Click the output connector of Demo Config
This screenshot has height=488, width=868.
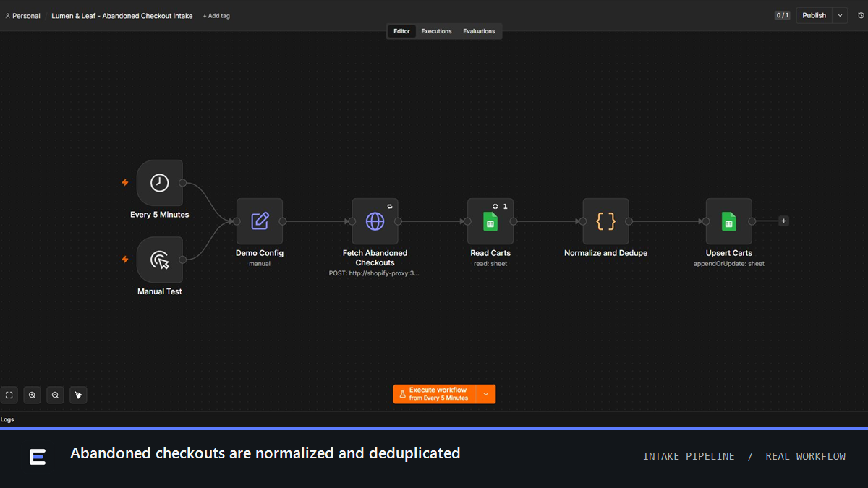(x=283, y=221)
